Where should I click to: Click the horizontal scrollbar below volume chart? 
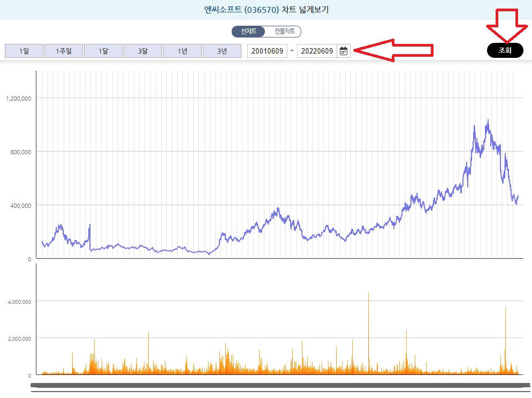point(278,385)
